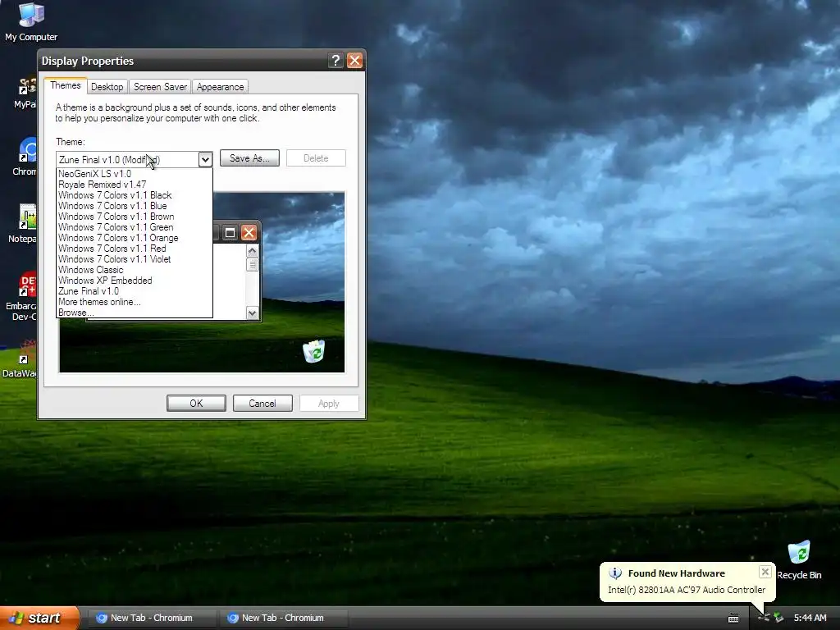Click preview window scrollbar up arrow
The width and height of the screenshot is (840, 630).
click(253, 250)
